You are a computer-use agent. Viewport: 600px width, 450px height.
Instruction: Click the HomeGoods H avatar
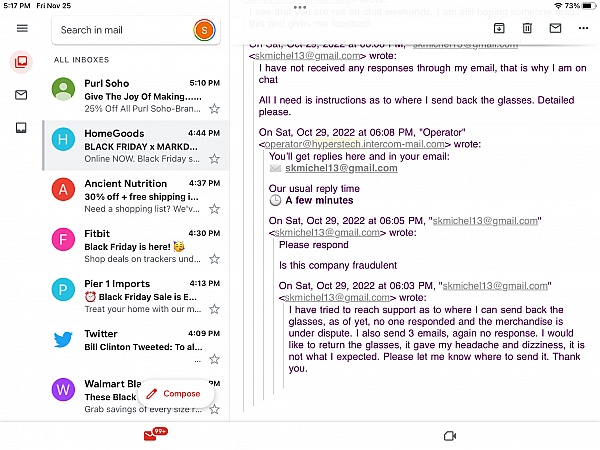tap(63, 139)
